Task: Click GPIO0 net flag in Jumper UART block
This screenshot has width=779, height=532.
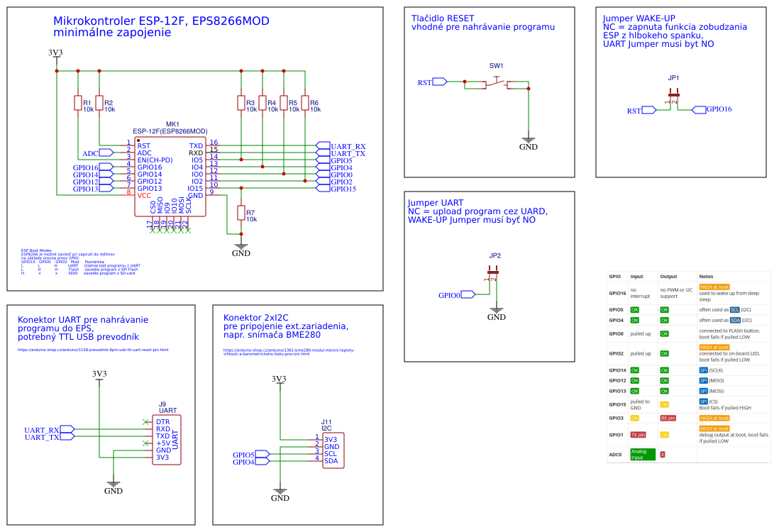Action: click(x=457, y=295)
